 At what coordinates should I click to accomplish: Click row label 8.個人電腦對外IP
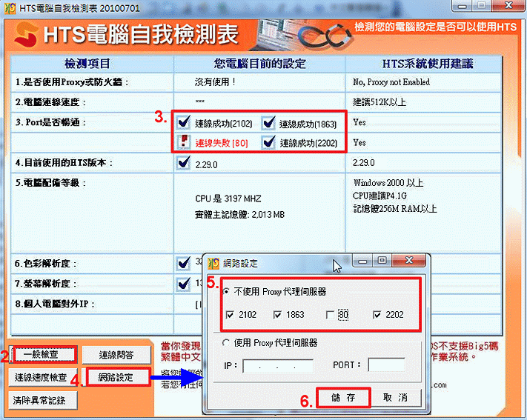pos(54,304)
